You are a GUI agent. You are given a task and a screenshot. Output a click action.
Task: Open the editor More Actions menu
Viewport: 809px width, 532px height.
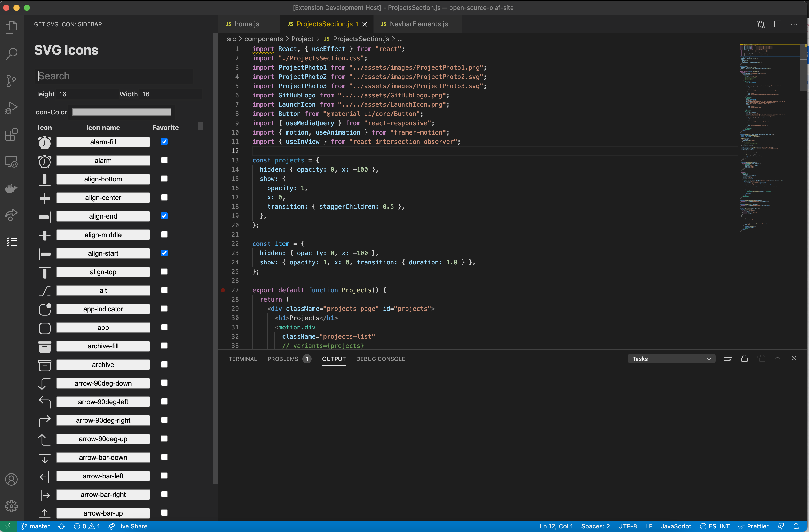pos(794,24)
